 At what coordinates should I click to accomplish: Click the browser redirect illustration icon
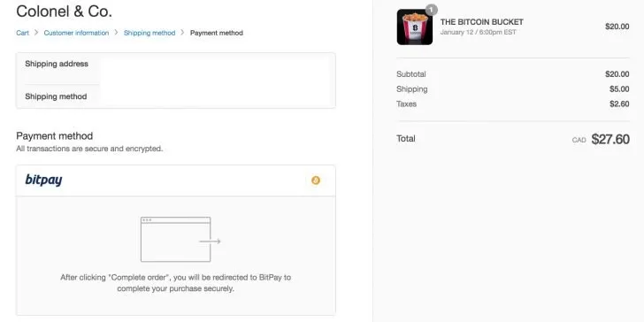pos(180,240)
